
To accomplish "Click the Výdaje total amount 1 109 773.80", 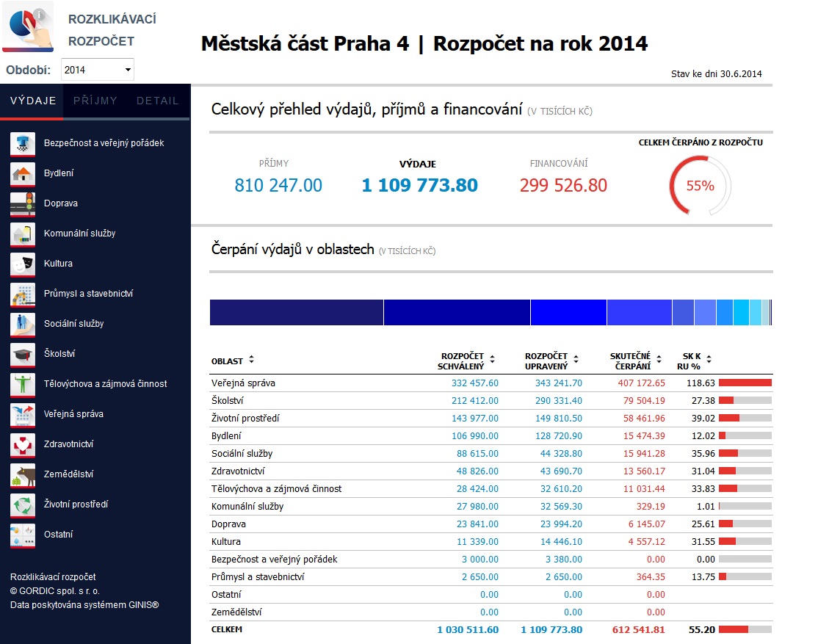I will pos(419,185).
